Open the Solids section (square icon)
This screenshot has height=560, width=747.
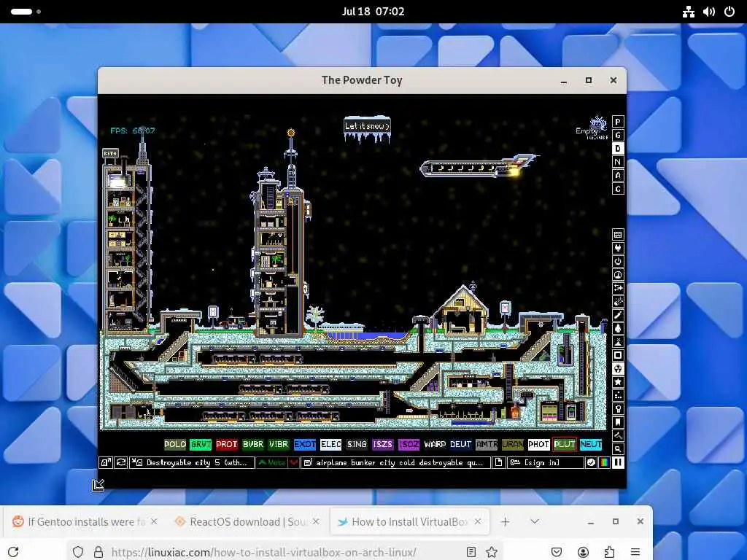(618, 355)
